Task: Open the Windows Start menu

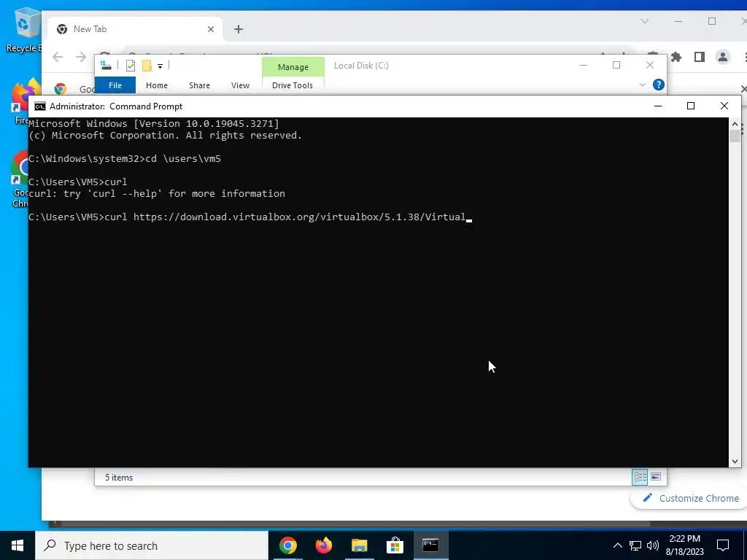Action: click(x=18, y=545)
